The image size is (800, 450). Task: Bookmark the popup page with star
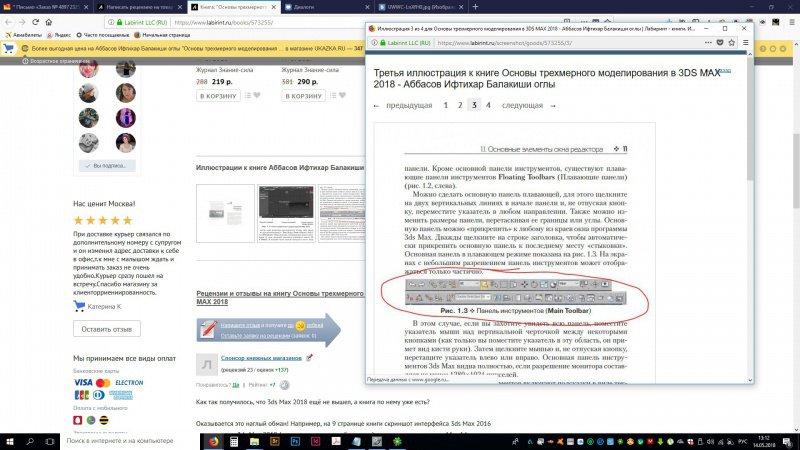732,43
